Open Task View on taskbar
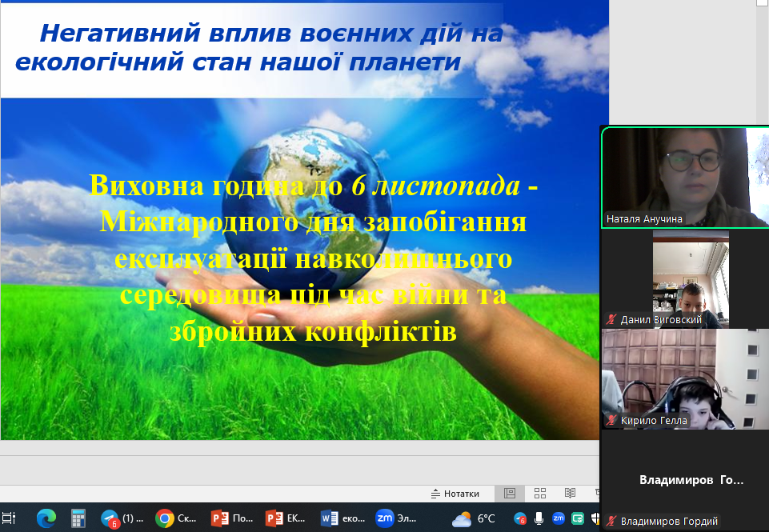Image resolution: width=769 pixels, height=532 pixels. pyautogui.click(x=10, y=518)
